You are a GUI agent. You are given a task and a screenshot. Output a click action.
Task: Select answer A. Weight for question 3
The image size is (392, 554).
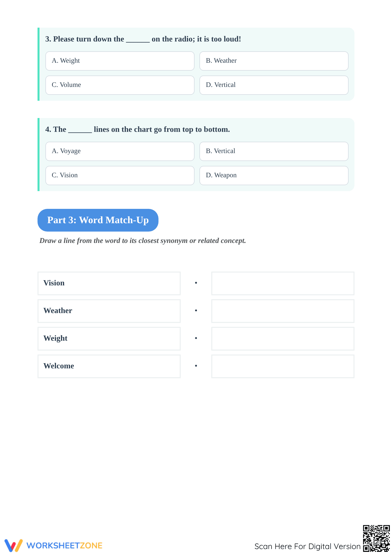tap(120, 61)
